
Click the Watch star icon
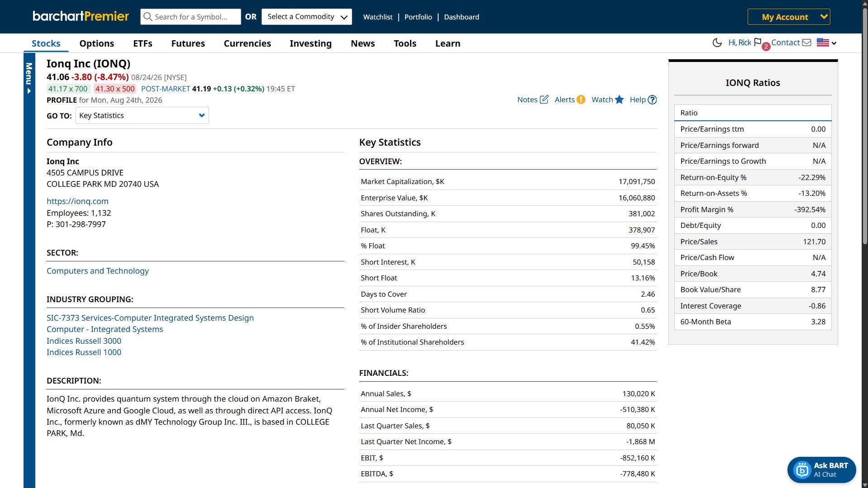620,99
